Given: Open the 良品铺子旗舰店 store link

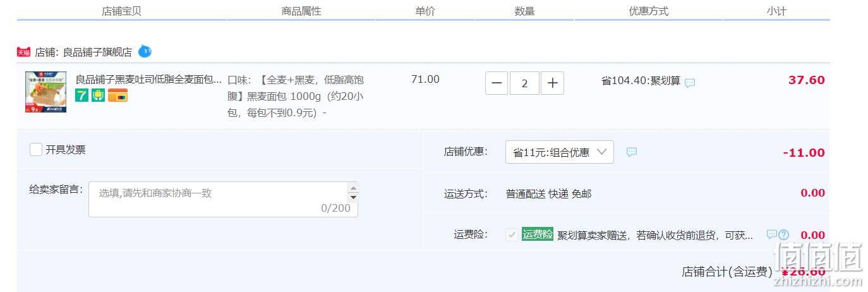Looking at the screenshot, I should click(97, 52).
